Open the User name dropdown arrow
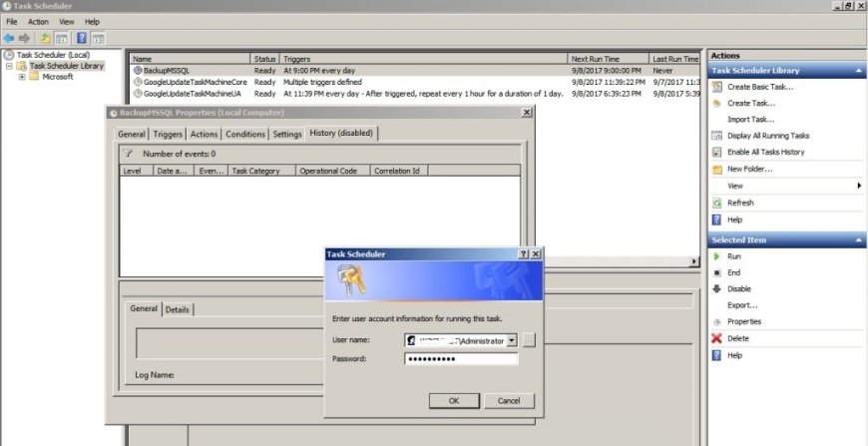Screen dimensions: 868x446 (512, 341)
